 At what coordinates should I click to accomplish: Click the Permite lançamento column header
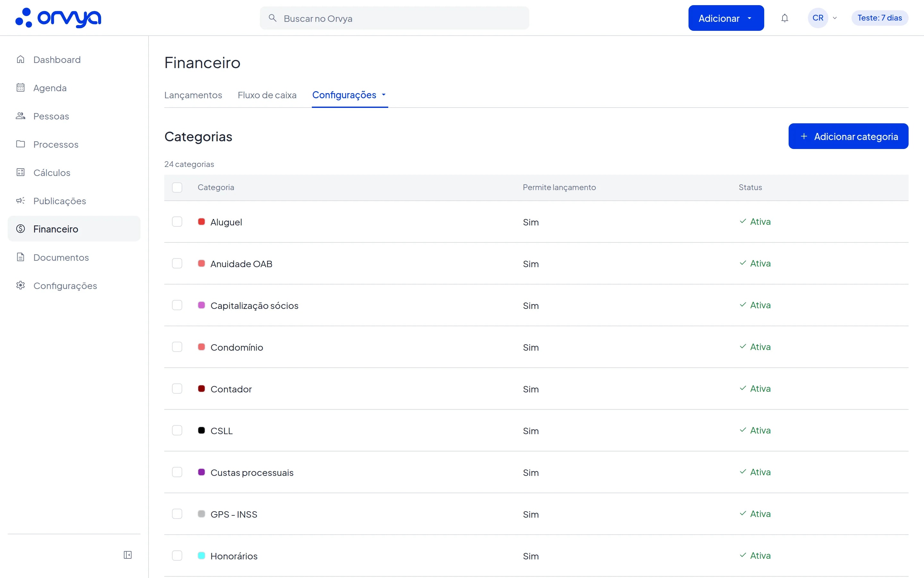[x=559, y=187]
